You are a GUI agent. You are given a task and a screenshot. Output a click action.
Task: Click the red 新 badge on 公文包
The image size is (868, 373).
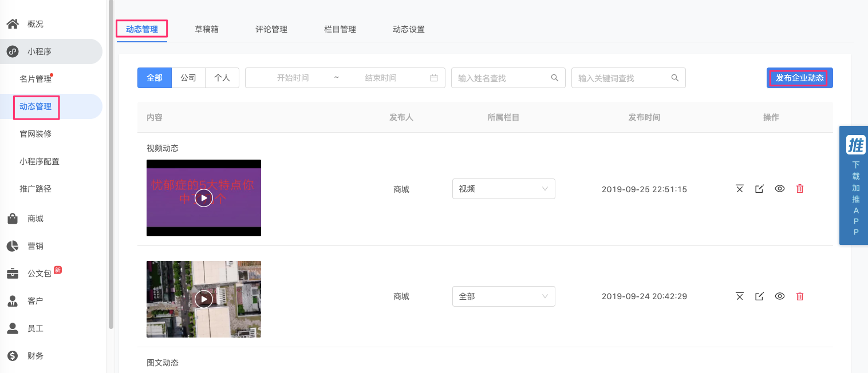click(58, 269)
